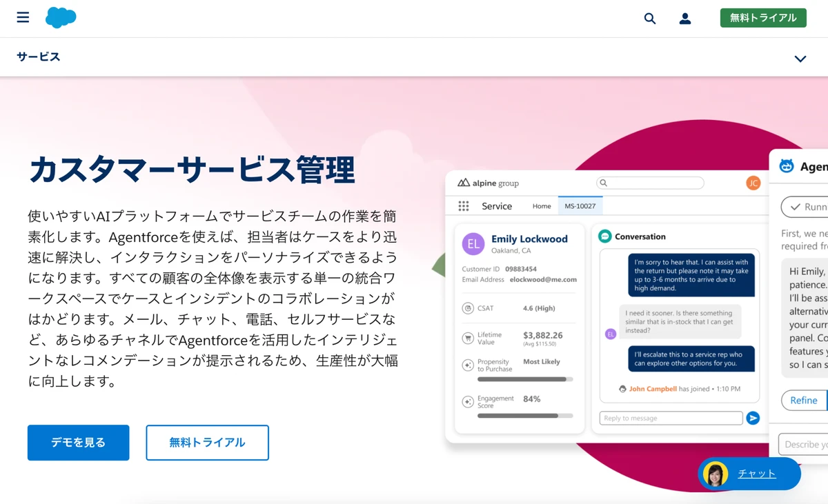This screenshot has width=828, height=504.
Task: Click the CSAT gauge icon
Action: [468, 308]
